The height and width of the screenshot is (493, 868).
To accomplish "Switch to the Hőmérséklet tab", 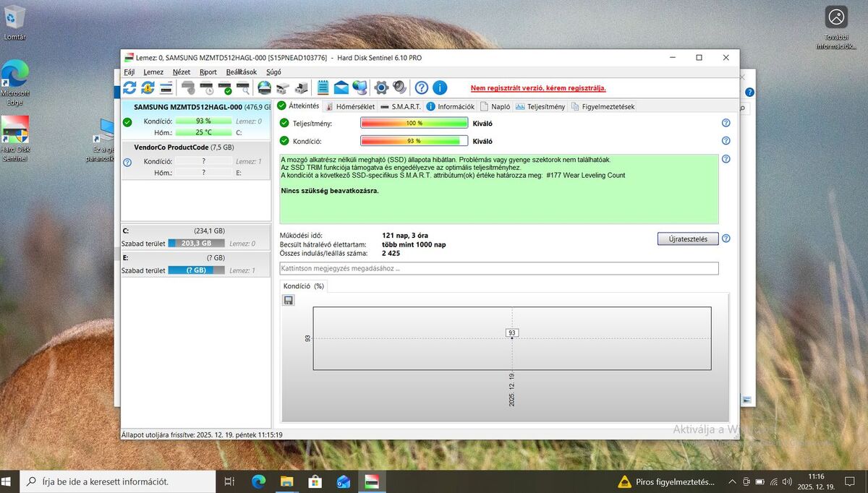I will click(349, 106).
